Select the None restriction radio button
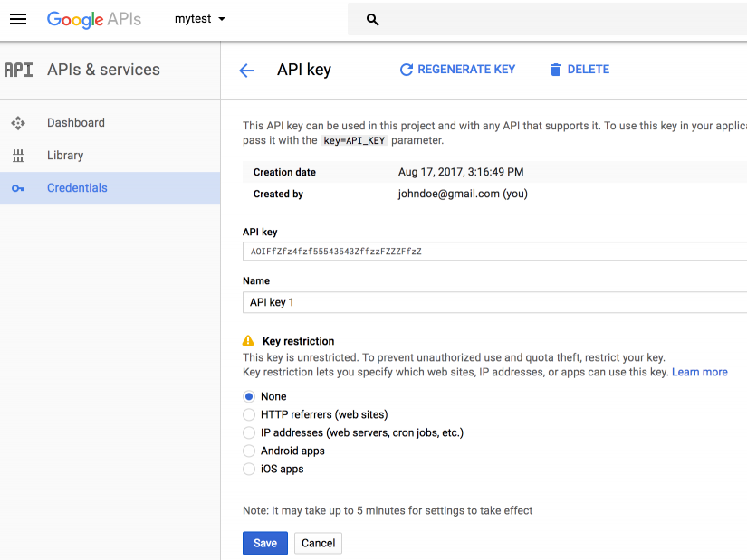This screenshot has width=747, height=560. pyautogui.click(x=249, y=396)
